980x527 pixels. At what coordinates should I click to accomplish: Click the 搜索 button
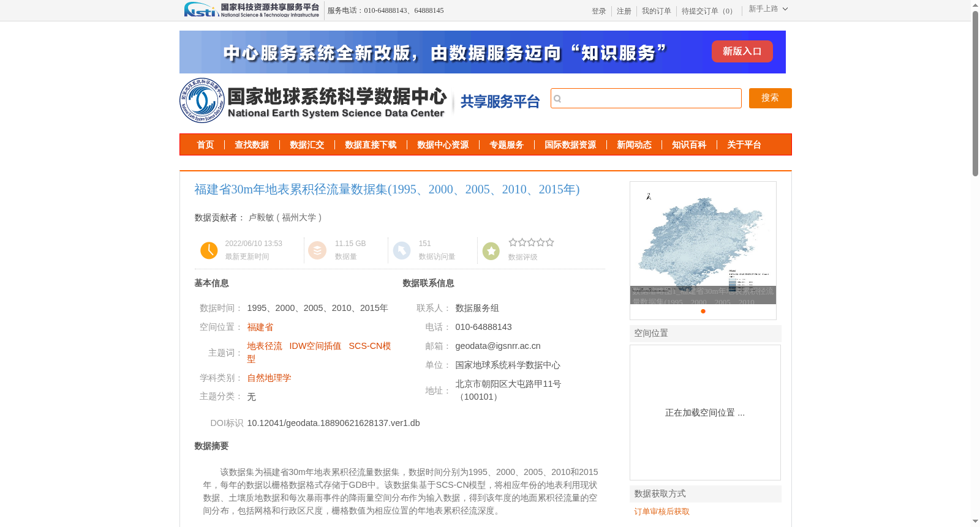tap(770, 98)
